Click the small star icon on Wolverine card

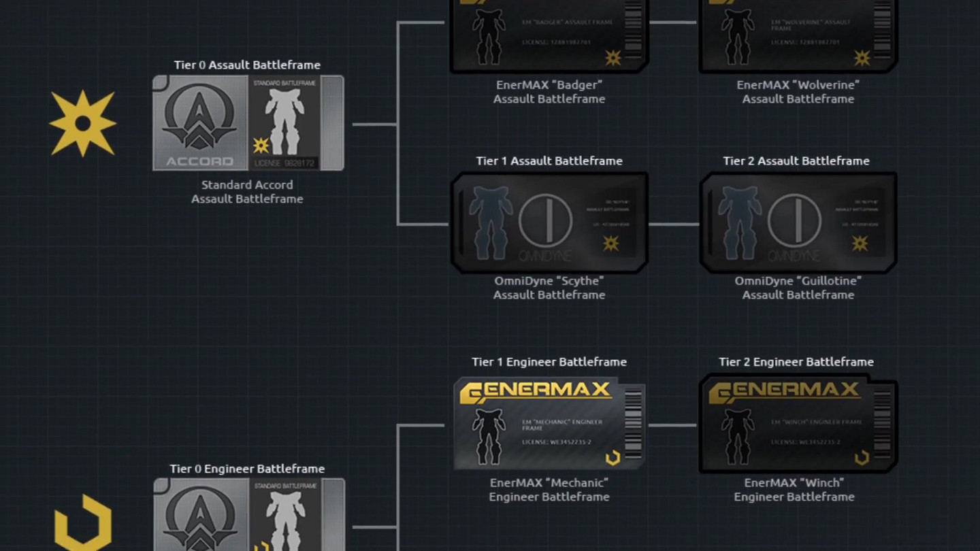[862, 57]
